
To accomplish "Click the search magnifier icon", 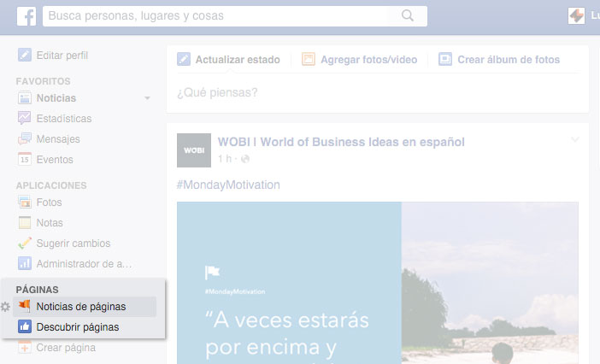I will pos(408,16).
